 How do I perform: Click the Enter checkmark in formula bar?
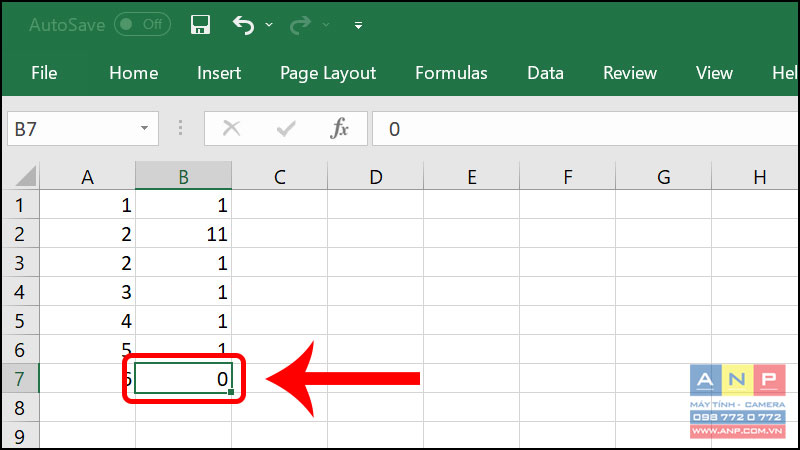point(286,129)
